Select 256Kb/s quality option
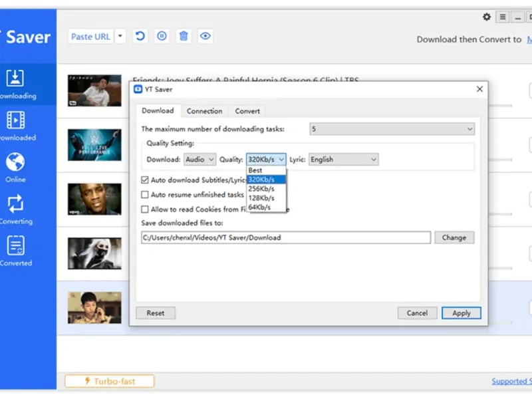The width and height of the screenshot is (532, 399). [x=266, y=189]
